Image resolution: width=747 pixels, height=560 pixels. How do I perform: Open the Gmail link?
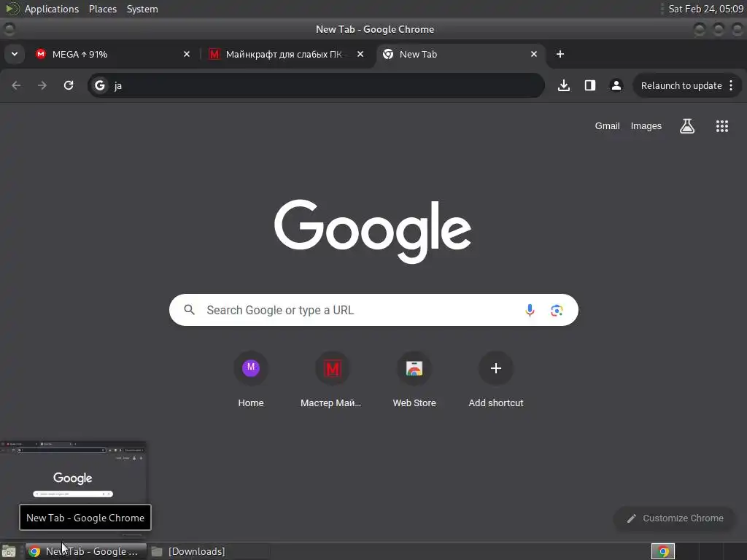point(607,126)
